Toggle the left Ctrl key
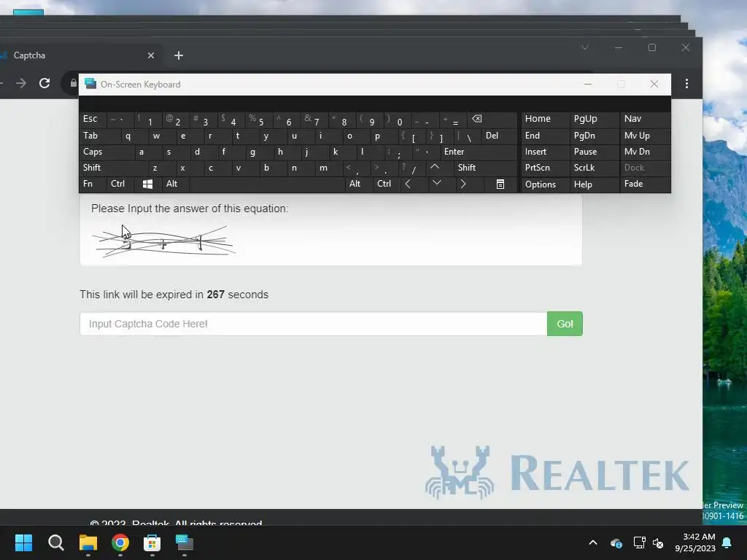 (120, 184)
